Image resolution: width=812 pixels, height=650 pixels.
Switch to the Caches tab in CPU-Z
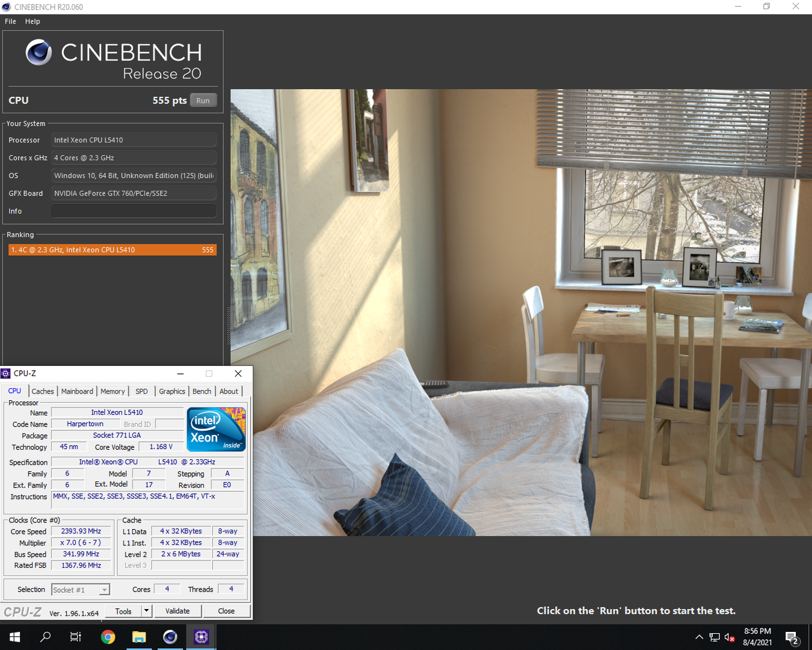43,391
